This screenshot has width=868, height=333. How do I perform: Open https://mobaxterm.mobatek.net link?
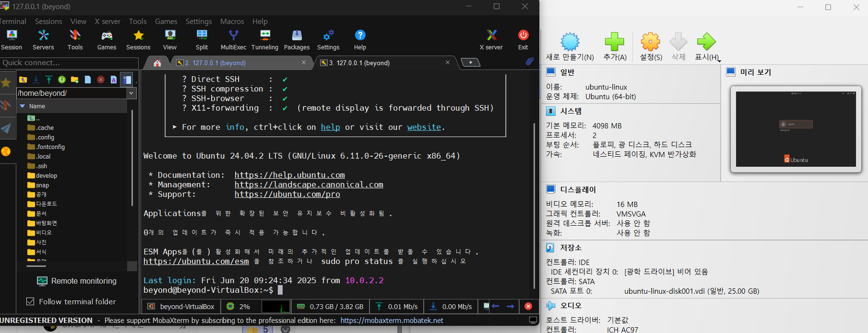[x=392, y=320]
